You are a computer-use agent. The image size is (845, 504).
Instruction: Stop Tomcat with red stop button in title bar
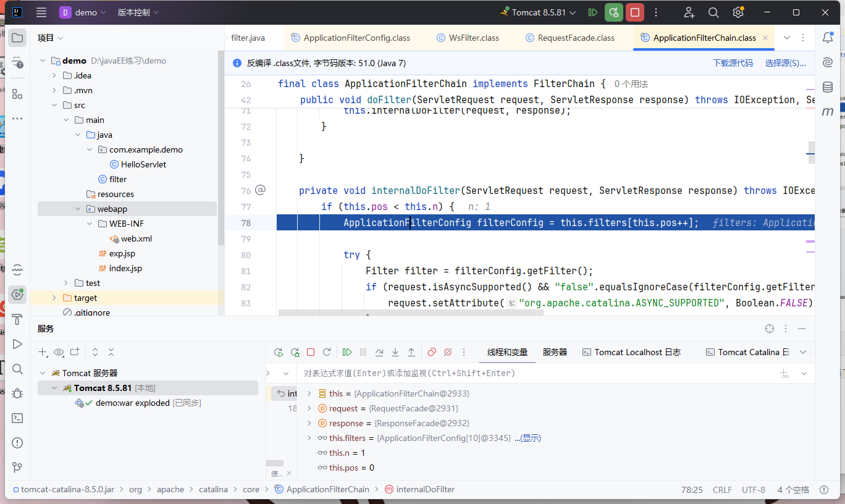pyautogui.click(x=634, y=12)
